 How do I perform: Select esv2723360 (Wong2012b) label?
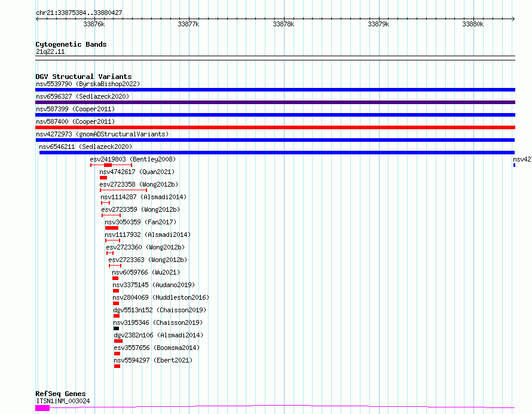(x=145, y=247)
